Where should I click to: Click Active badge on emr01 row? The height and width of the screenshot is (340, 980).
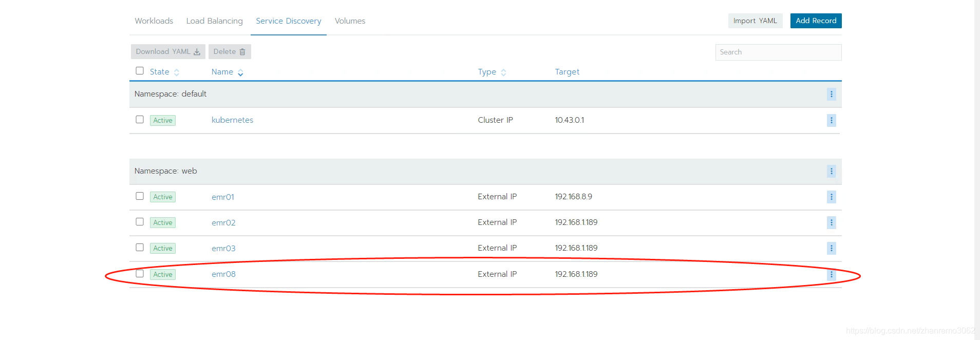click(x=163, y=197)
